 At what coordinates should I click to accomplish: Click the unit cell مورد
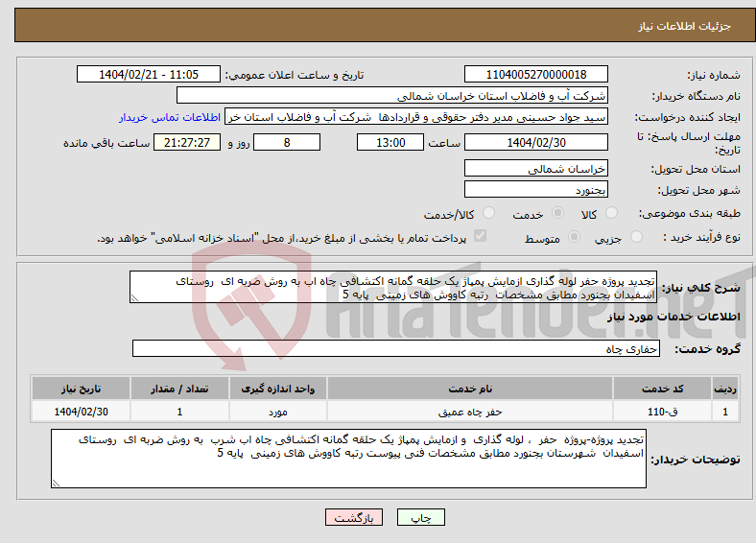(278, 412)
